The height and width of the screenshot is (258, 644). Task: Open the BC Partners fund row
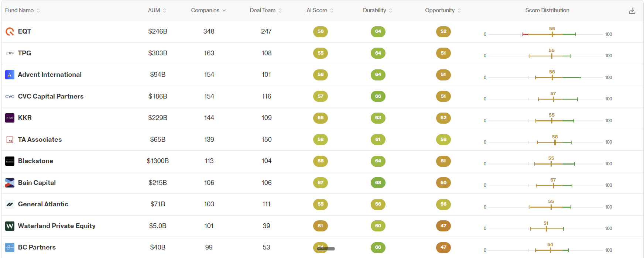37,247
